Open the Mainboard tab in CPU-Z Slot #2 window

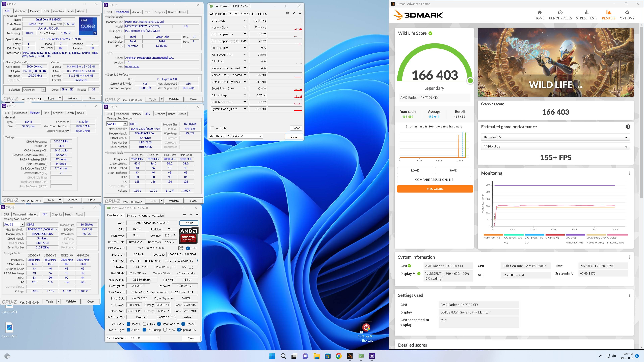pos(19,214)
